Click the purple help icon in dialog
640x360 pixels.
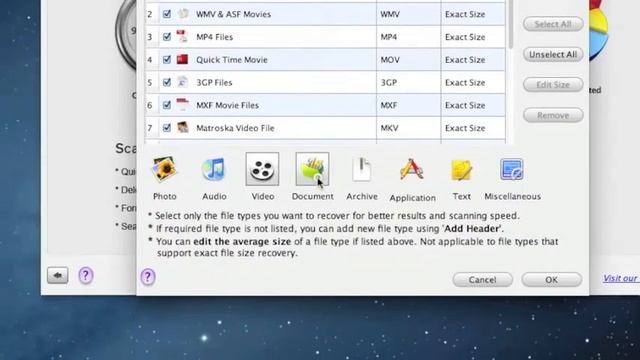[148, 277]
